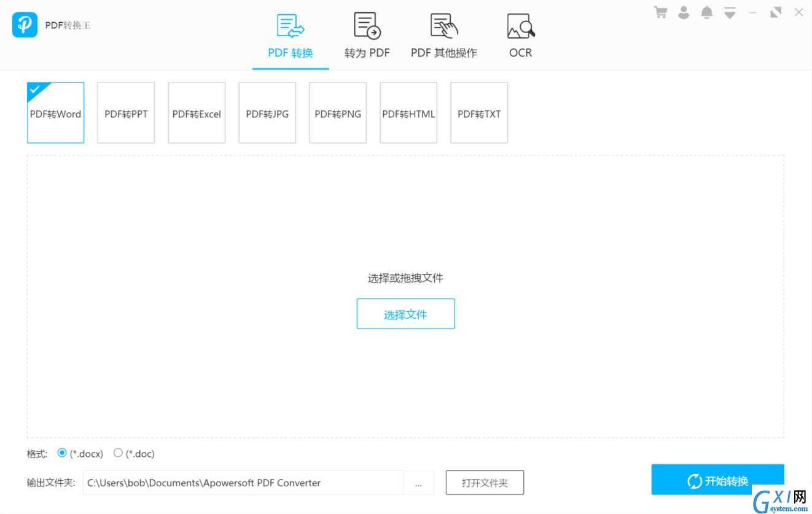Screen dimensions: 812x514
Task: Click the PDF转换王 app logo
Action: pyautogui.click(x=25, y=25)
